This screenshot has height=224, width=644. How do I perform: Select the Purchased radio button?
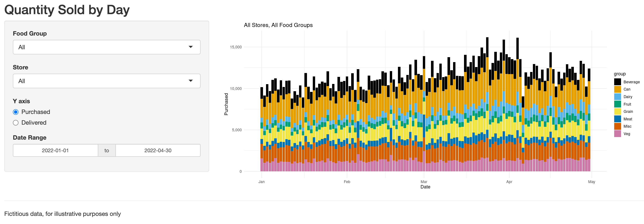16,112
